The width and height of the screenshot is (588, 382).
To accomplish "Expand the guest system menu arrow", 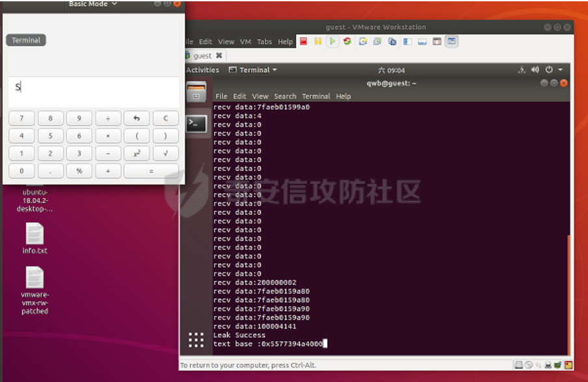I will [x=560, y=70].
